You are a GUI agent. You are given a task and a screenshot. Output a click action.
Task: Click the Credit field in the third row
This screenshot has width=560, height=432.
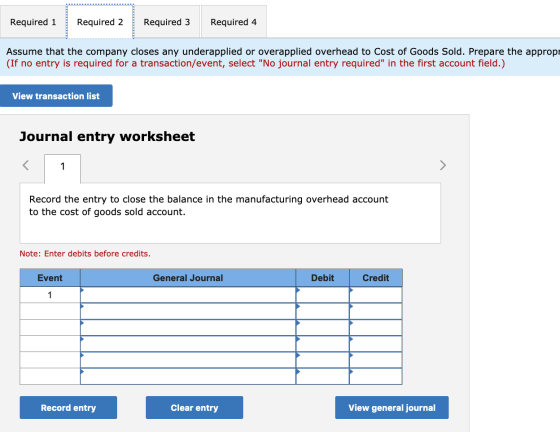pos(376,328)
